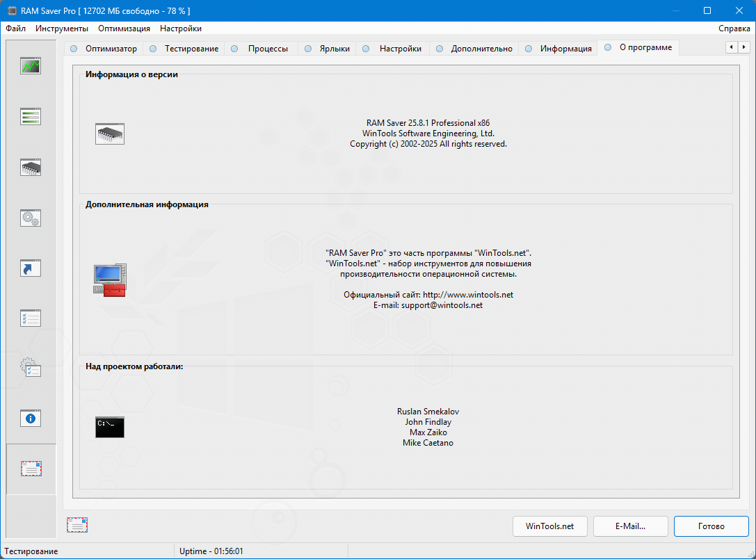
Task: Select the green bars testing sidebar icon
Action: (31, 117)
